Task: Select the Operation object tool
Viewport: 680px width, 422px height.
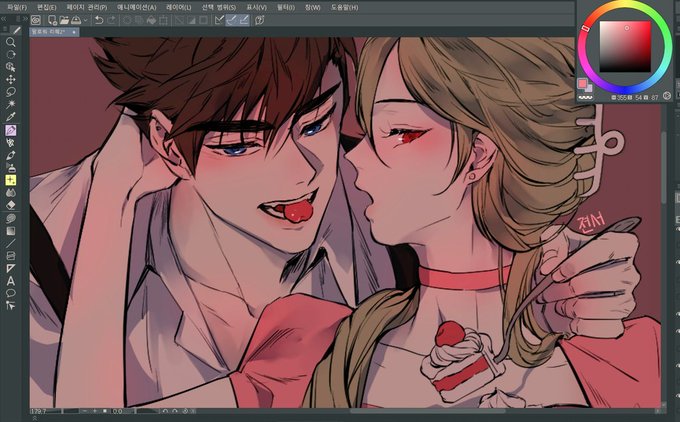Action: pyautogui.click(x=11, y=67)
